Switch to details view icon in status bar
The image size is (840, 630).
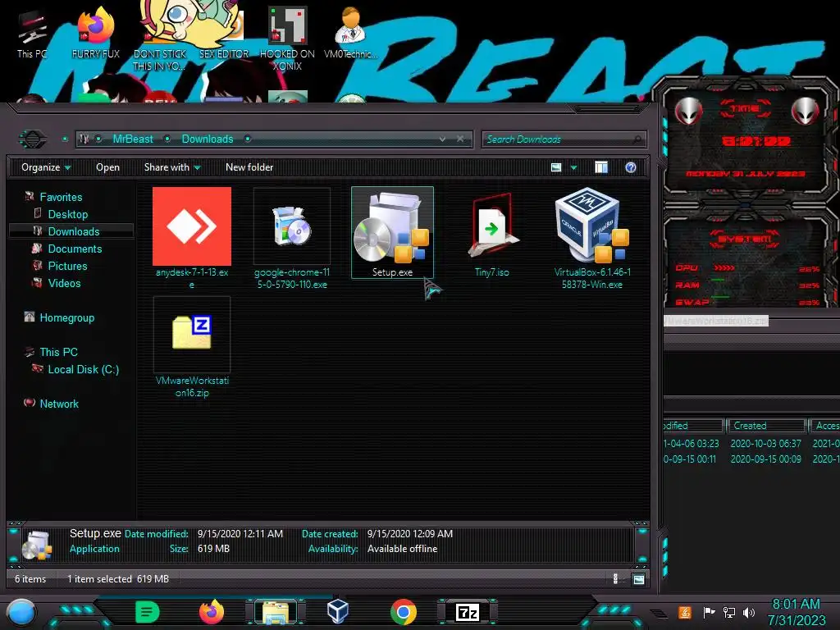(615, 579)
